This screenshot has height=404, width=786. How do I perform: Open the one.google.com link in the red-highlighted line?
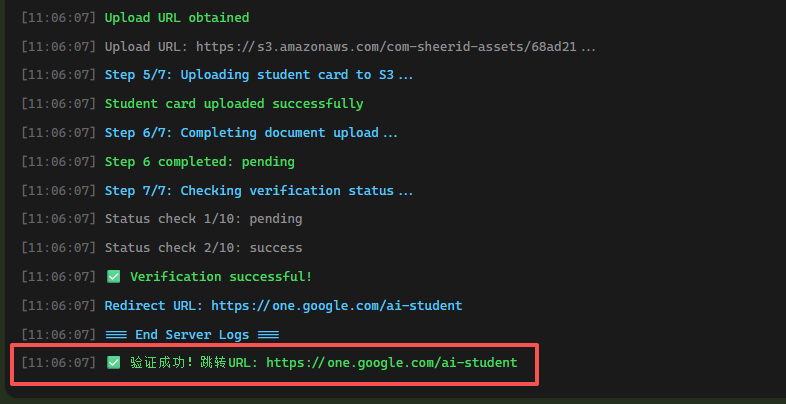391,363
